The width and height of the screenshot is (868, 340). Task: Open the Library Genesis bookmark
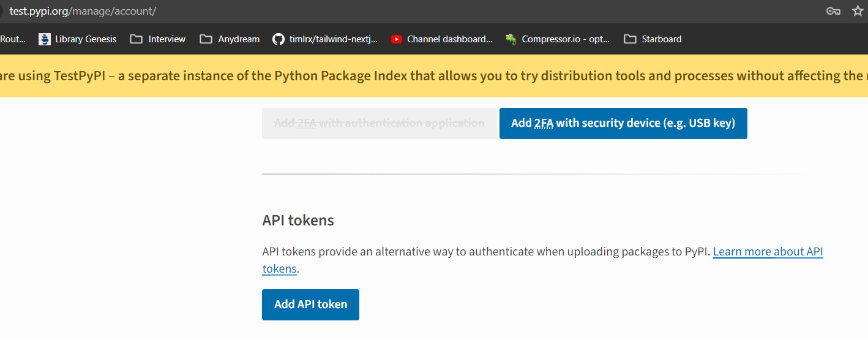pyautogui.click(x=77, y=39)
